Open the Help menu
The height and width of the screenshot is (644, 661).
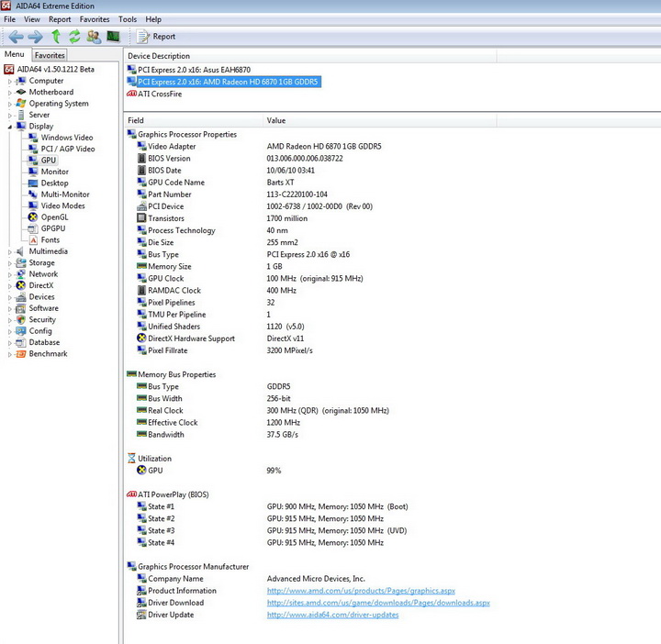point(153,19)
